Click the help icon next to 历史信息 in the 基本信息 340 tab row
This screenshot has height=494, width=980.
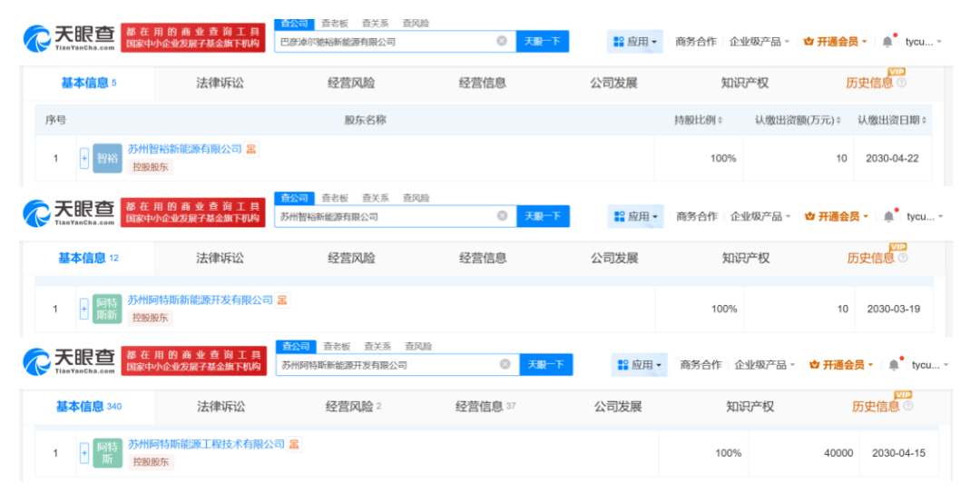point(908,406)
